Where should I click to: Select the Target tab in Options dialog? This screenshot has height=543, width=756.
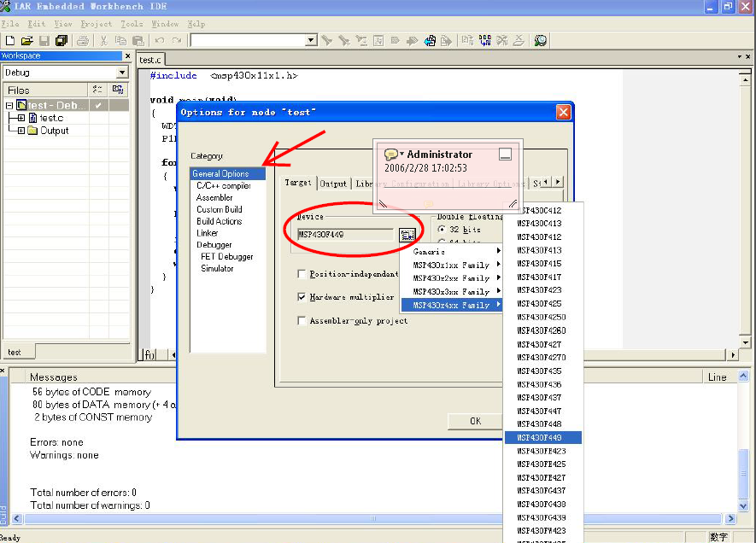(x=298, y=183)
